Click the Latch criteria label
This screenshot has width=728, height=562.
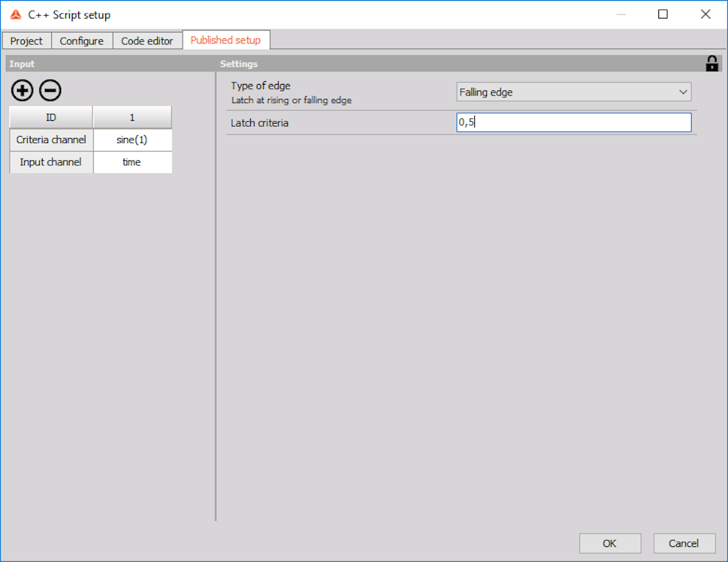[259, 123]
